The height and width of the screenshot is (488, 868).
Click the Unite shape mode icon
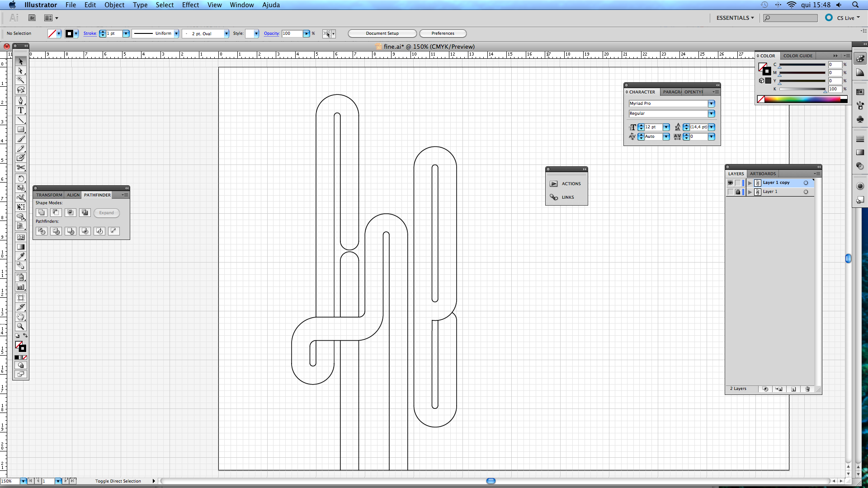click(x=42, y=212)
